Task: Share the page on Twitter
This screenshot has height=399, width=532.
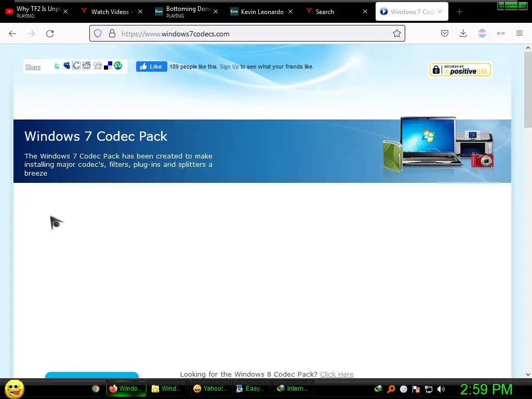Action: [x=57, y=66]
